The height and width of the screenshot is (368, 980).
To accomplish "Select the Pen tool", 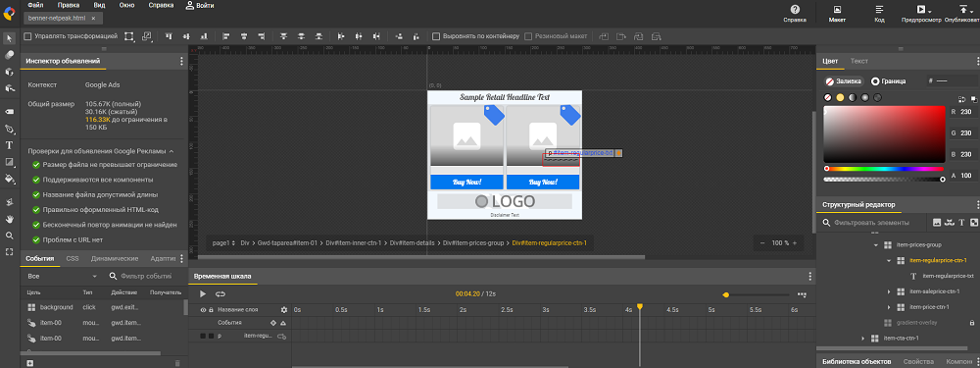I will click(x=10, y=129).
